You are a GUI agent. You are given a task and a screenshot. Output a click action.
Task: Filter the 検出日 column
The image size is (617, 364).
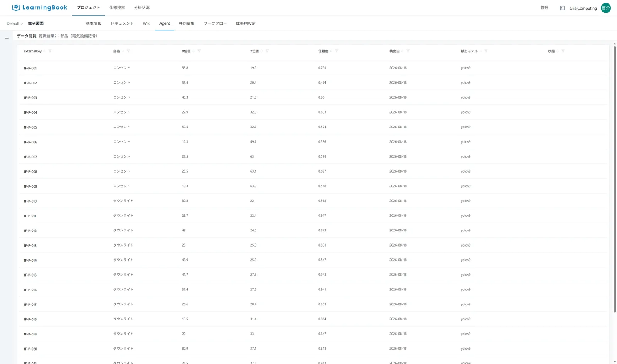pos(408,51)
